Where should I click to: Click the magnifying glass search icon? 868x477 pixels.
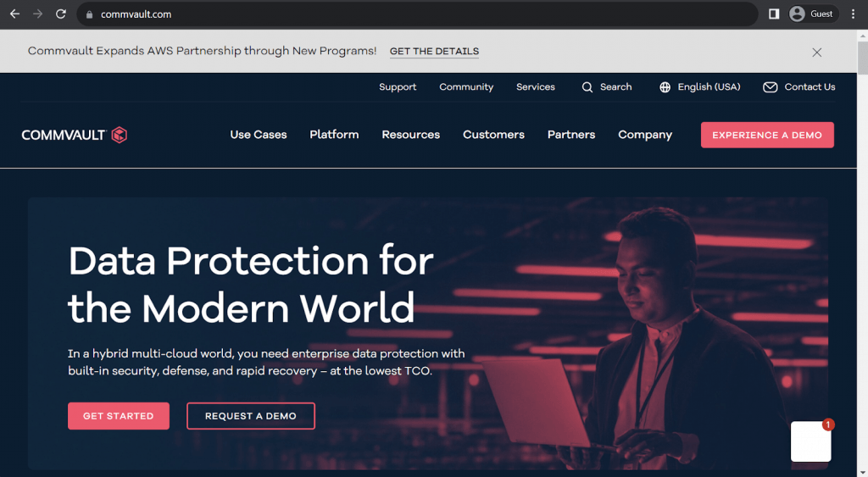coord(587,87)
